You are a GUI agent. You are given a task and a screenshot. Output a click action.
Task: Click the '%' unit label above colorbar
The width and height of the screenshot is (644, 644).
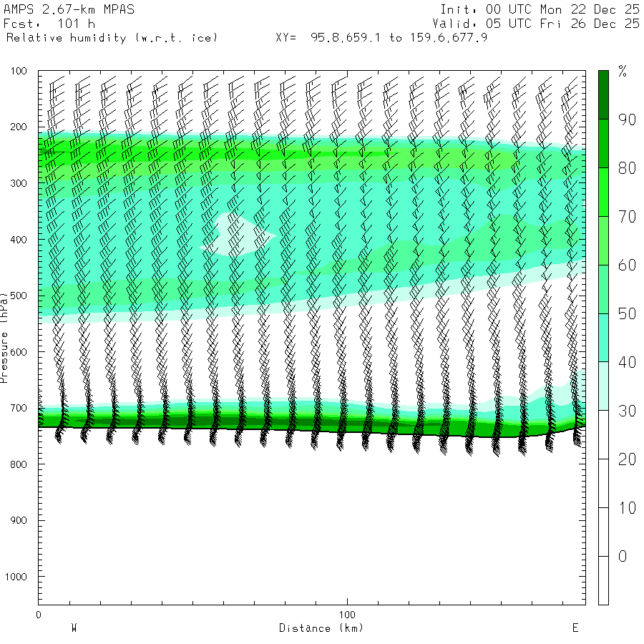tap(623, 72)
